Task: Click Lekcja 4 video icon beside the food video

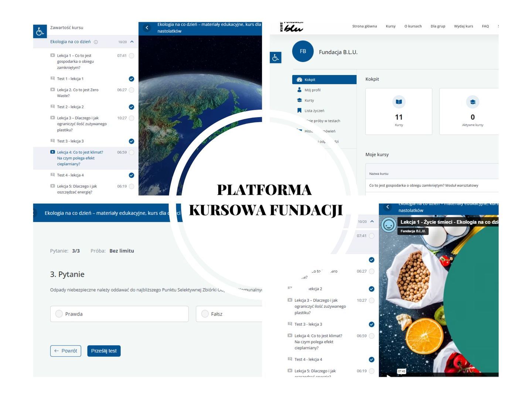Action: point(290,335)
